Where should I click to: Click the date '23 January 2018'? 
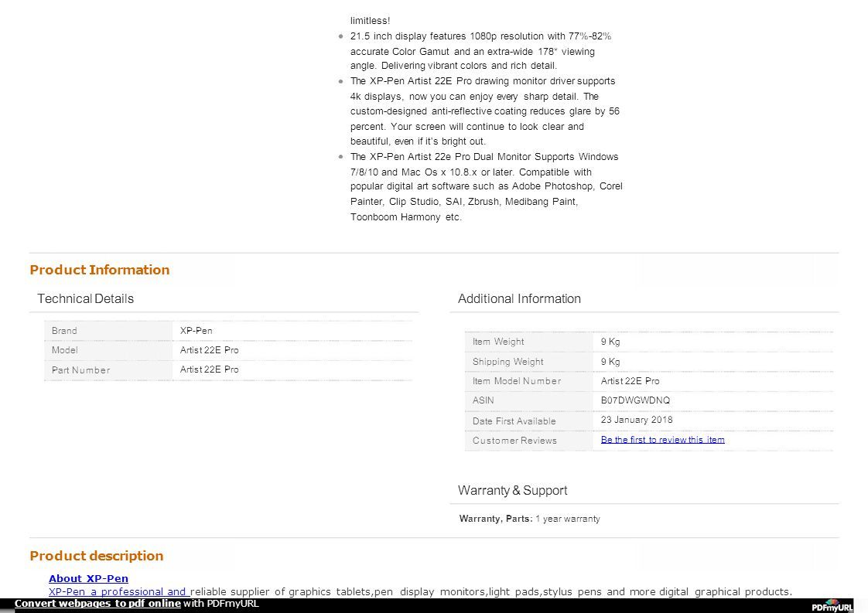[637, 420]
